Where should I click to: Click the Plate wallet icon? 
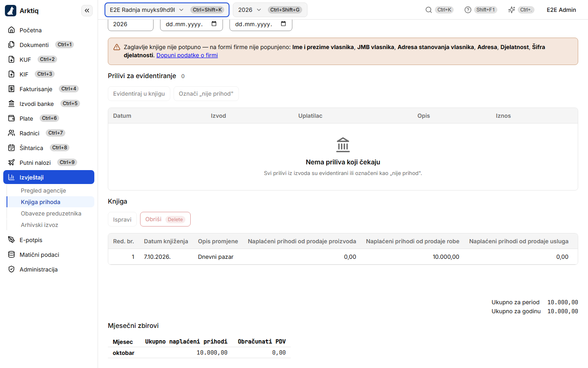pyautogui.click(x=11, y=118)
